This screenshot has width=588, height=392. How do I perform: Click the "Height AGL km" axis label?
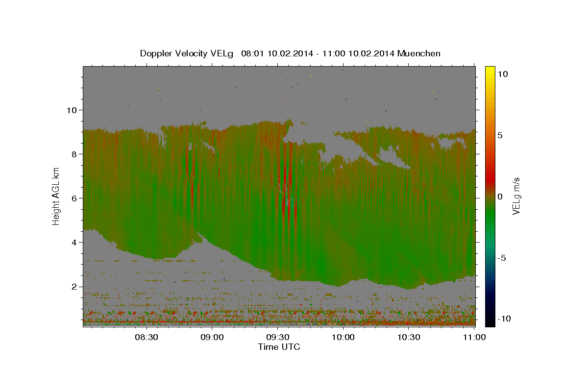click(56, 196)
